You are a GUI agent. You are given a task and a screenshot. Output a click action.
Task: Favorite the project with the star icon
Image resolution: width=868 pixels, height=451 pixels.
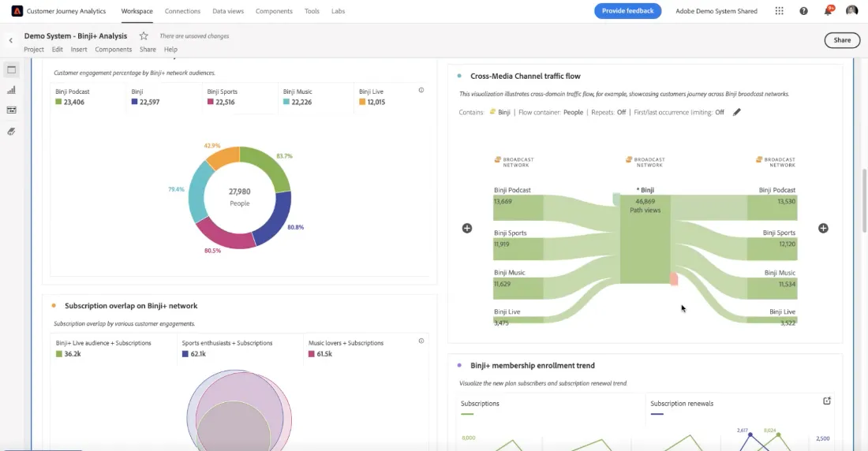click(144, 36)
